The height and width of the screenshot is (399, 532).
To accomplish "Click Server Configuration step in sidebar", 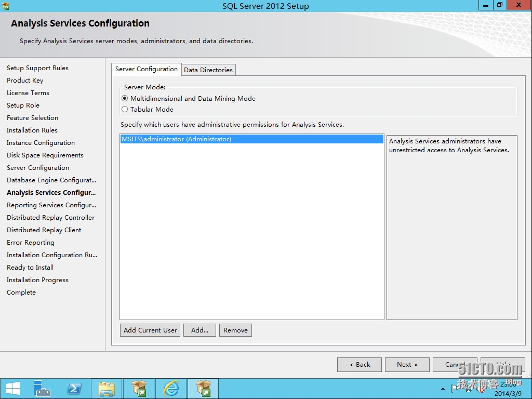I will [x=38, y=168].
